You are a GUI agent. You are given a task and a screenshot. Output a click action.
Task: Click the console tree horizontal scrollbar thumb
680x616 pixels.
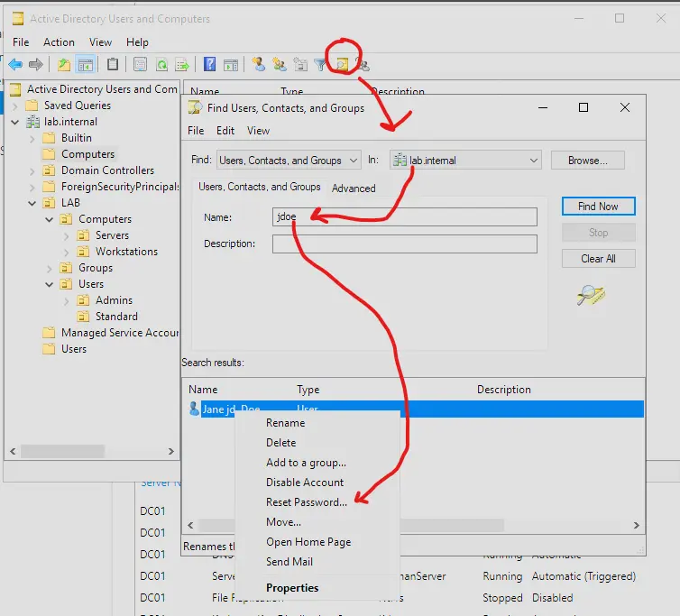63,451
